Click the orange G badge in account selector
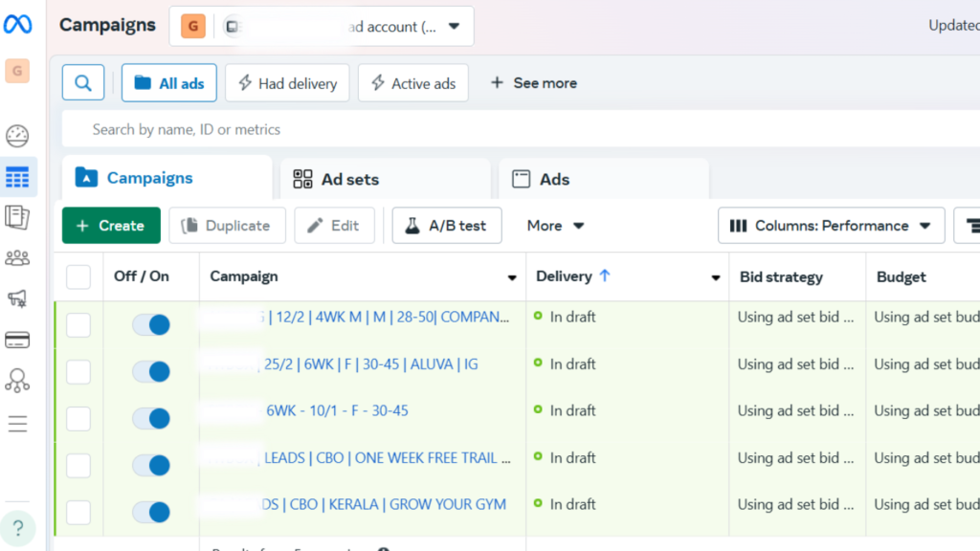This screenshot has height=551, width=980. click(193, 26)
